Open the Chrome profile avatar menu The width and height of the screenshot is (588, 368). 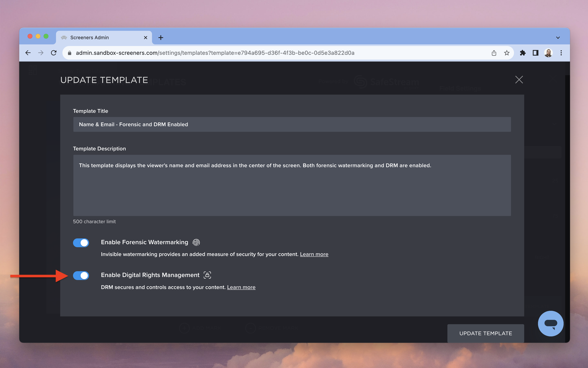coord(548,53)
